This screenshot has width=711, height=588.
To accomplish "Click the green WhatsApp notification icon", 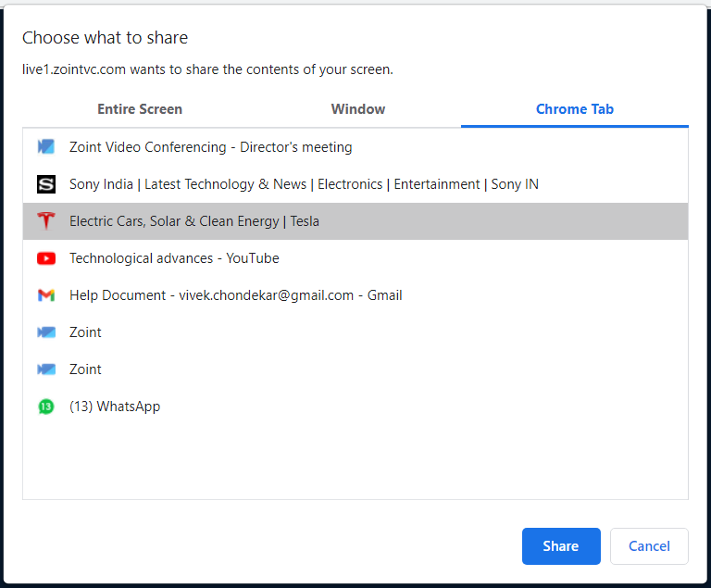I will pyautogui.click(x=46, y=407).
